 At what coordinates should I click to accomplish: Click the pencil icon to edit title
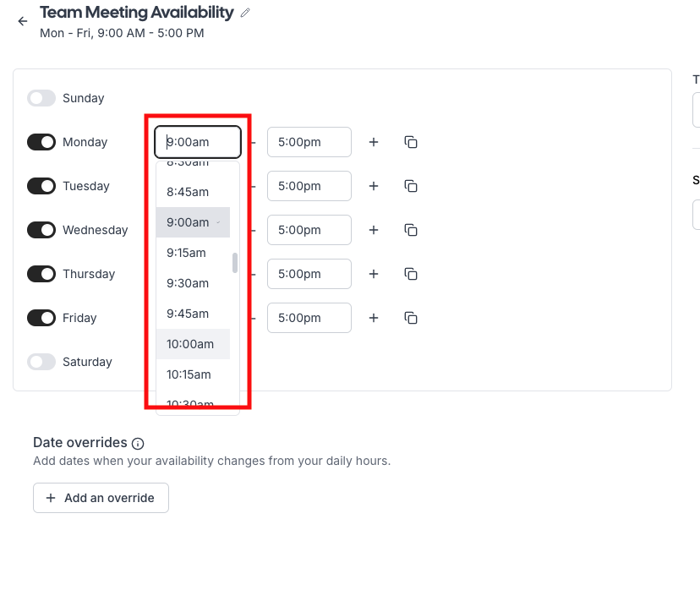point(246,13)
